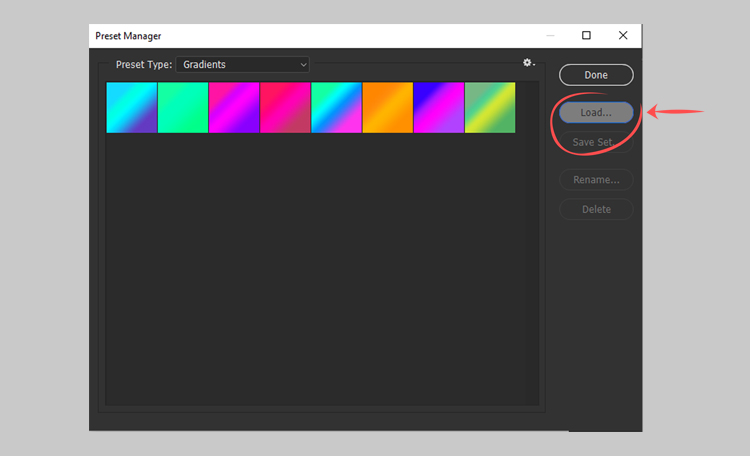Open the gear preset options menu
The width and height of the screenshot is (750, 456).
[528, 63]
